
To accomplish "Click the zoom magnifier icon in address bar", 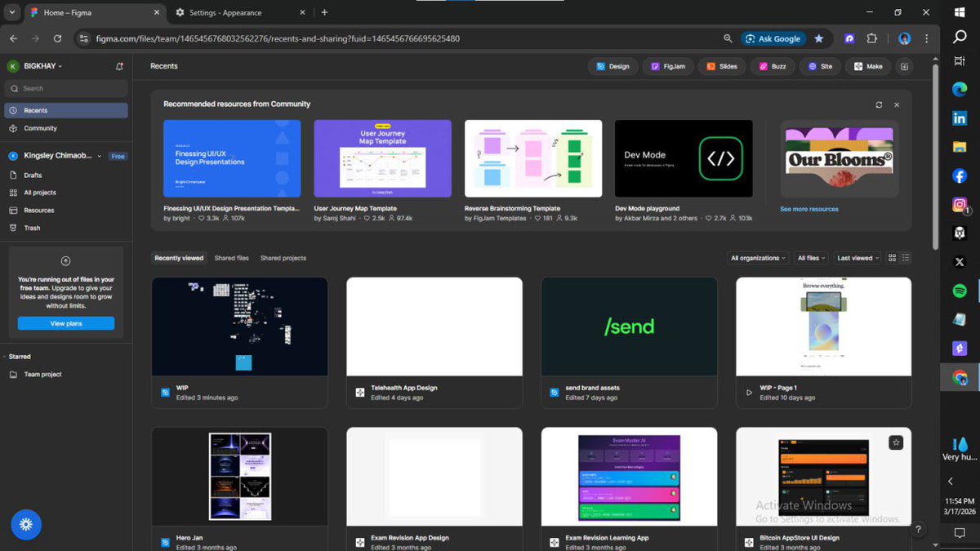I will (728, 38).
